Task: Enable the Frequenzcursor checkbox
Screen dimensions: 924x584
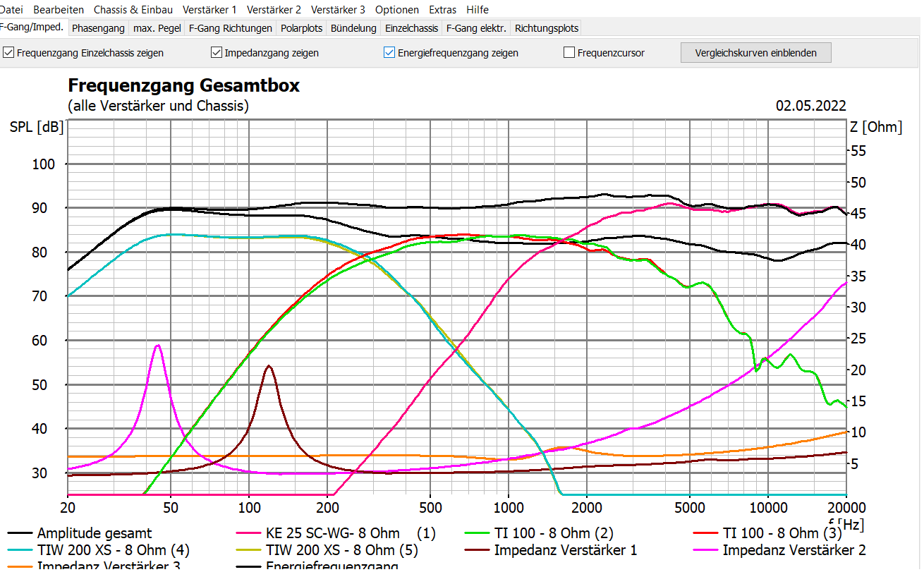Action: 604,53
